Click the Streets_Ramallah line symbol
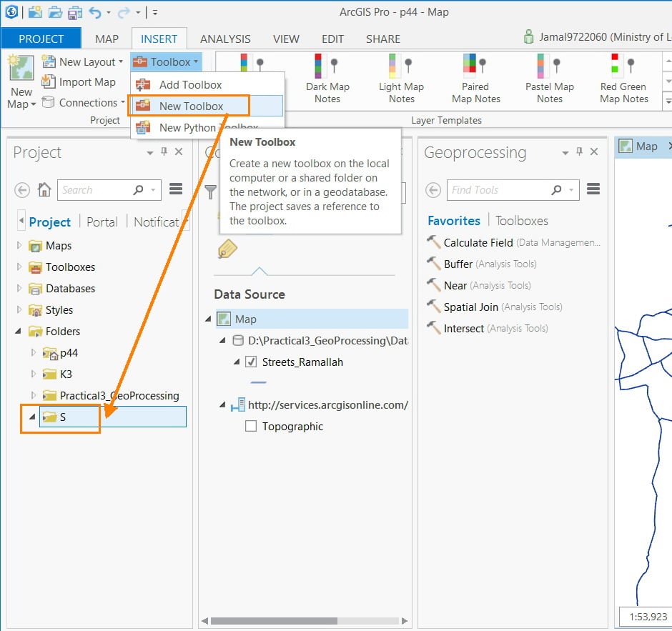Screen dimensions: 672x631 click(258, 382)
